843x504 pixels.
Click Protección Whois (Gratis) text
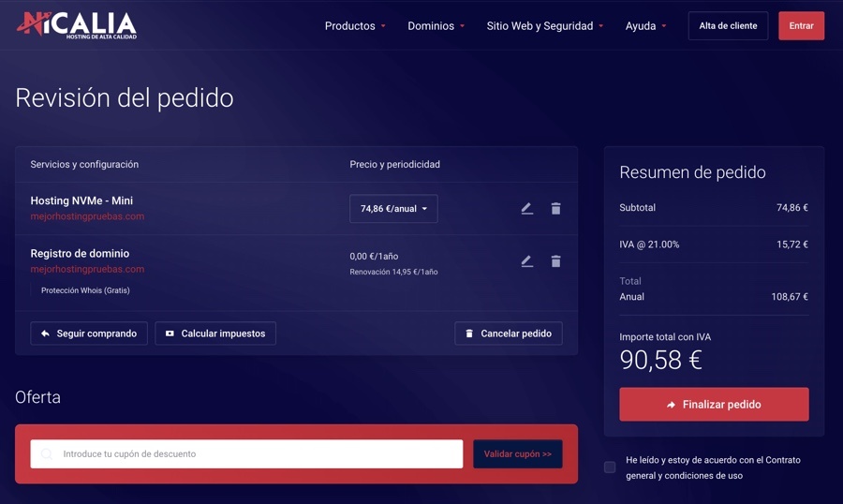tap(85, 290)
